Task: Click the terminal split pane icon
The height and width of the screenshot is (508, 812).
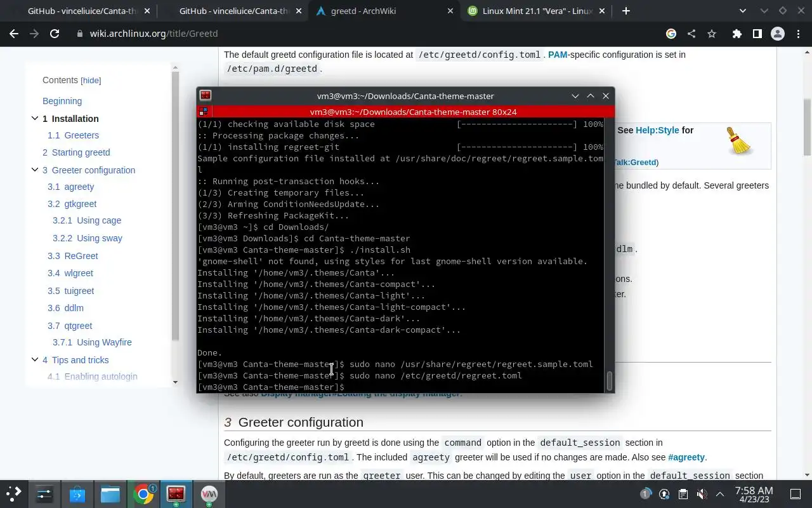Action: [x=202, y=111]
